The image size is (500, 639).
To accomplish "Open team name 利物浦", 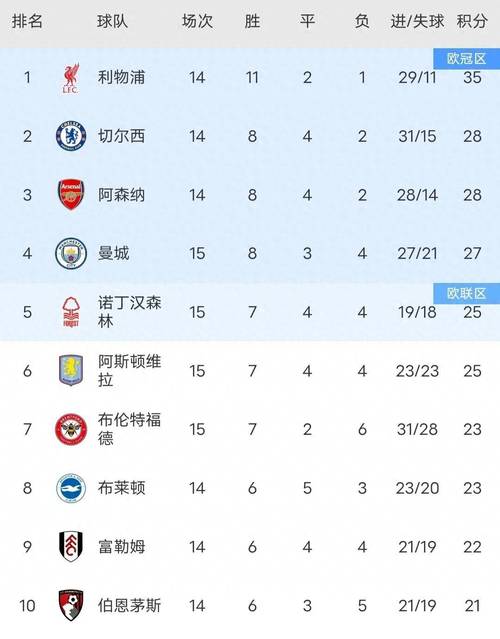I will [121, 77].
